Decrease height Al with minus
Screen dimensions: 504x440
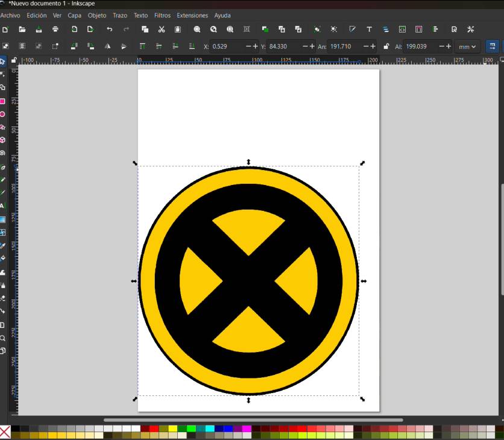coord(442,46)
